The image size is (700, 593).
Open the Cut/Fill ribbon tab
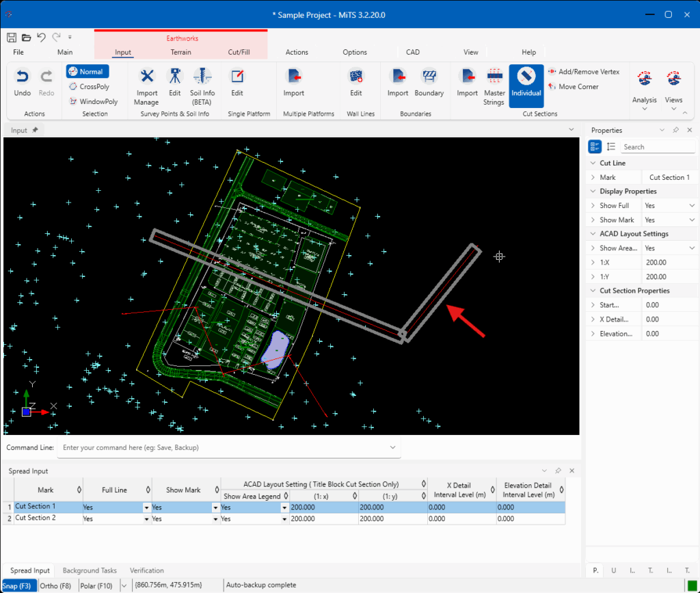(x=239, y=52)
